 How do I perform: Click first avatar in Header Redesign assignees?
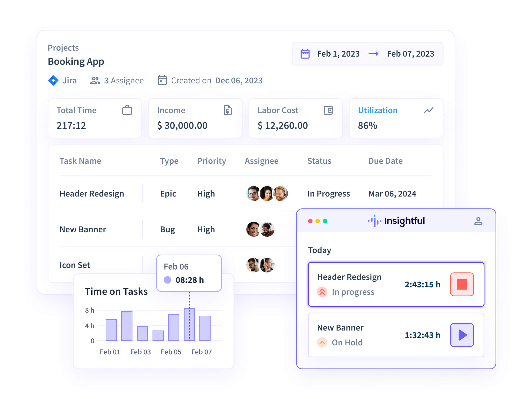(x=253, y=194)
